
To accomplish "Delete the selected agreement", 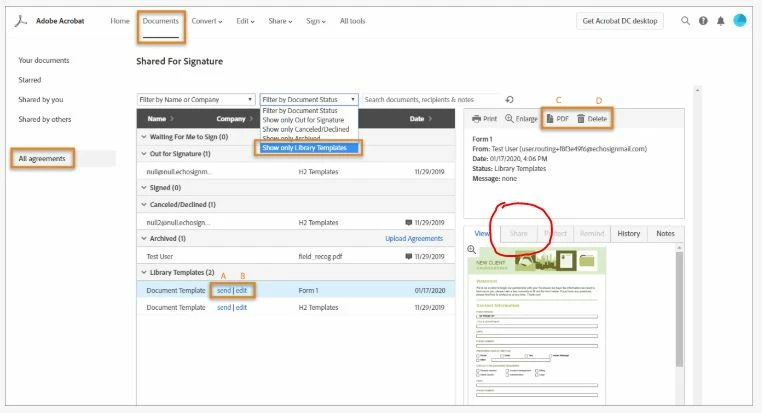I will coord(592,119).
